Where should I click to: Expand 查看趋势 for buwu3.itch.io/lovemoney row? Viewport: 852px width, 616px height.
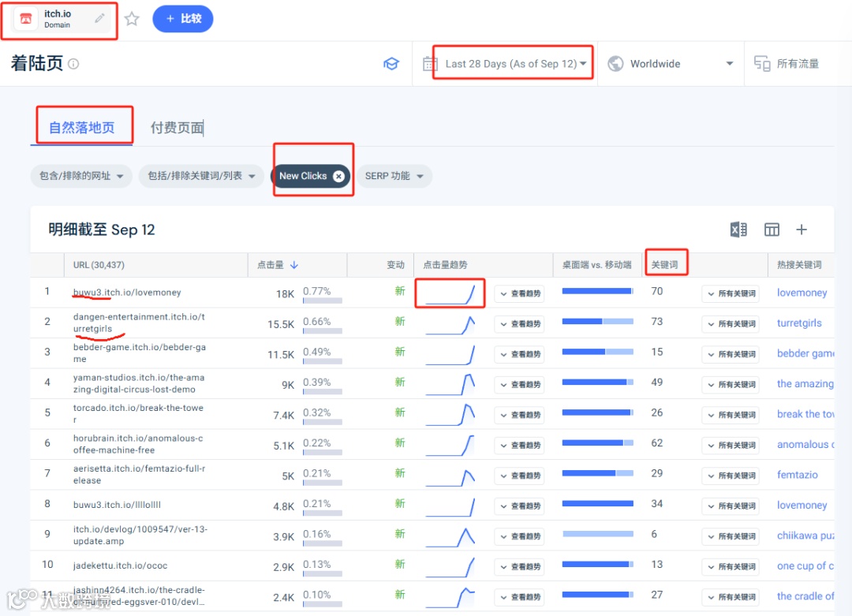(521, 294)
